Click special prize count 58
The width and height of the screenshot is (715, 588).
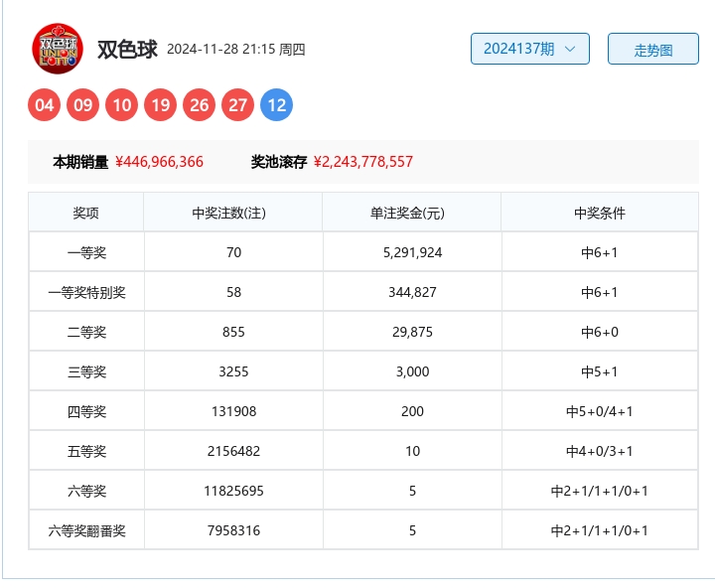tap(234, 292)
